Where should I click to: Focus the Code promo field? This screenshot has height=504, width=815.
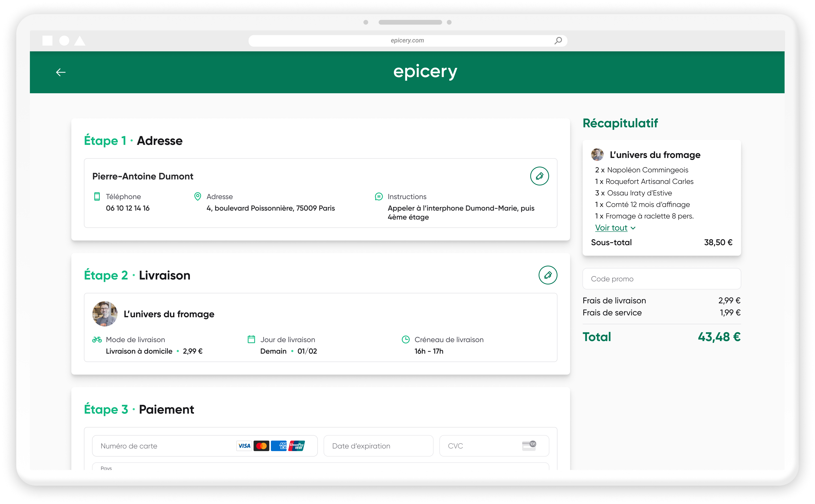pyautogui.click(x=661, y=279)
